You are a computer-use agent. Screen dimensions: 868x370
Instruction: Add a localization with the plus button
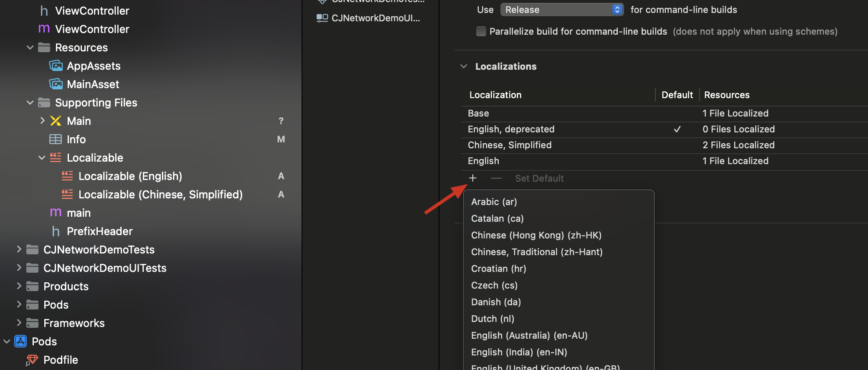click(x=473, y=178)
